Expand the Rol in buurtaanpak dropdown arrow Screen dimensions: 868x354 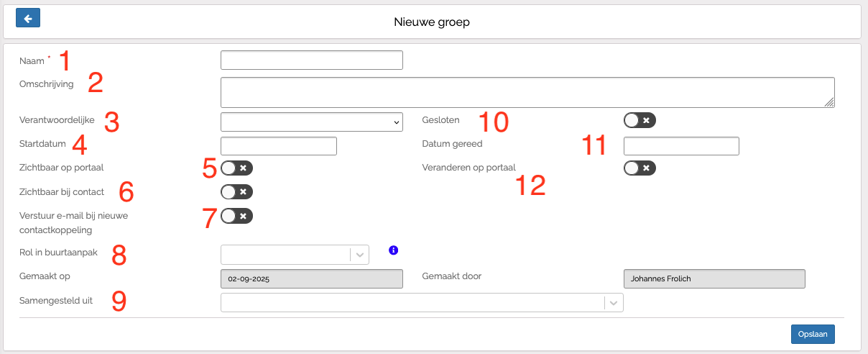pos(359,255)
